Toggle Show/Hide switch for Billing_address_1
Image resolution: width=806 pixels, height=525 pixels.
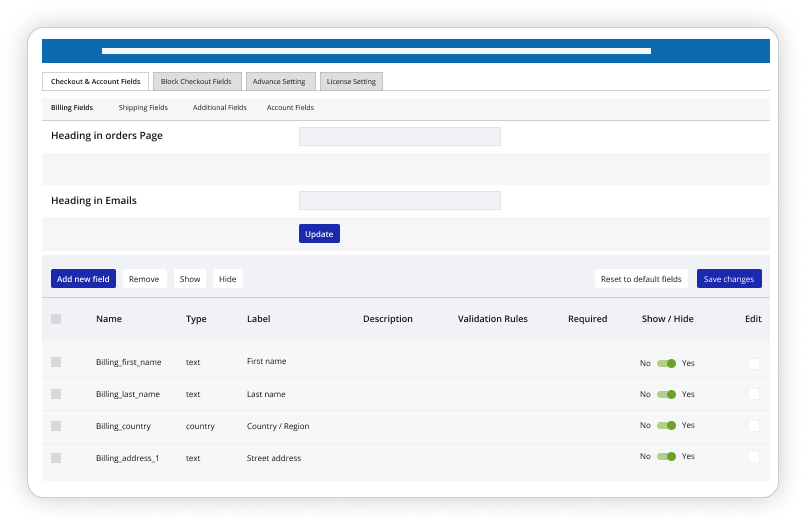(x=666, y=457)
